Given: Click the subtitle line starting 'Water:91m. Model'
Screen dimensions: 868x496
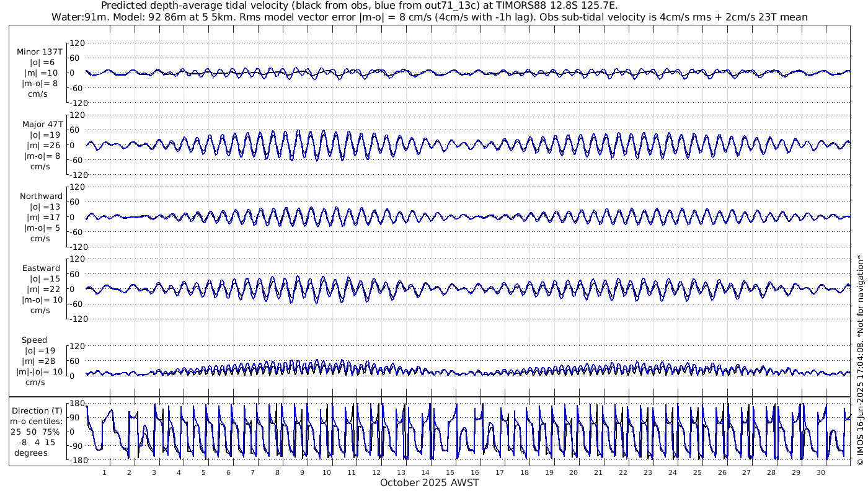Looking at the screenshot, I should click(x=430, y=17).
